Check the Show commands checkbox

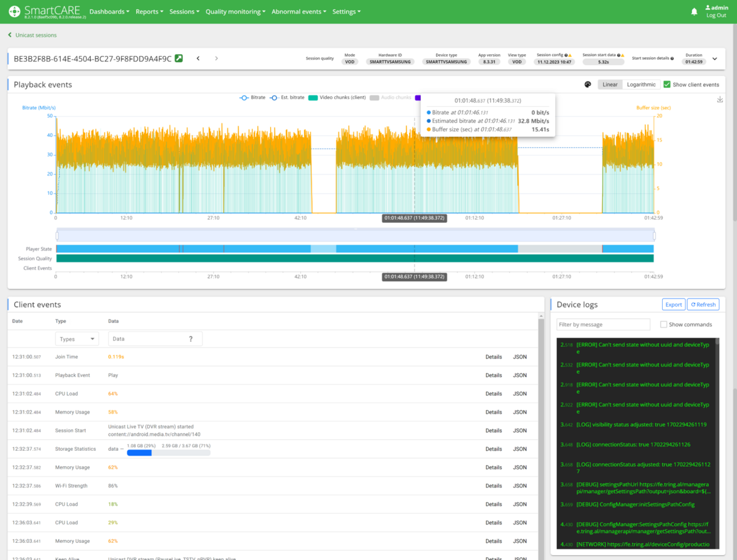pos(663,324)
